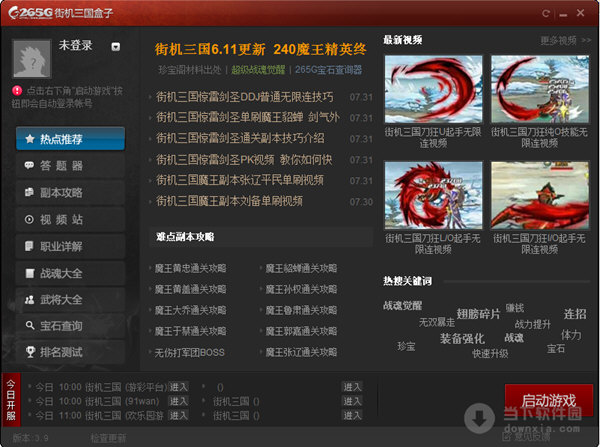600x447 pixels.
Task: Open 魔王郭嘉通关攻略 guide
Action: click(x=302, y=331)
